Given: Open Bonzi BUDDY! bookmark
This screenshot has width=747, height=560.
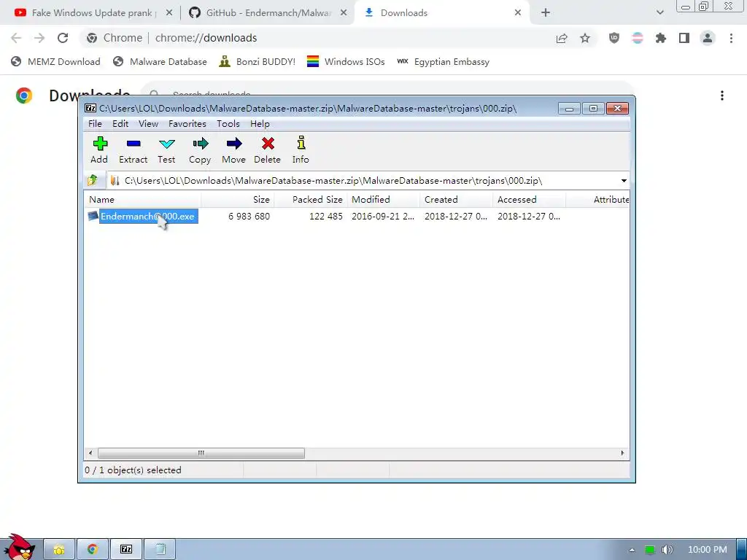Looking at the screenshot, I should point(258,62).
